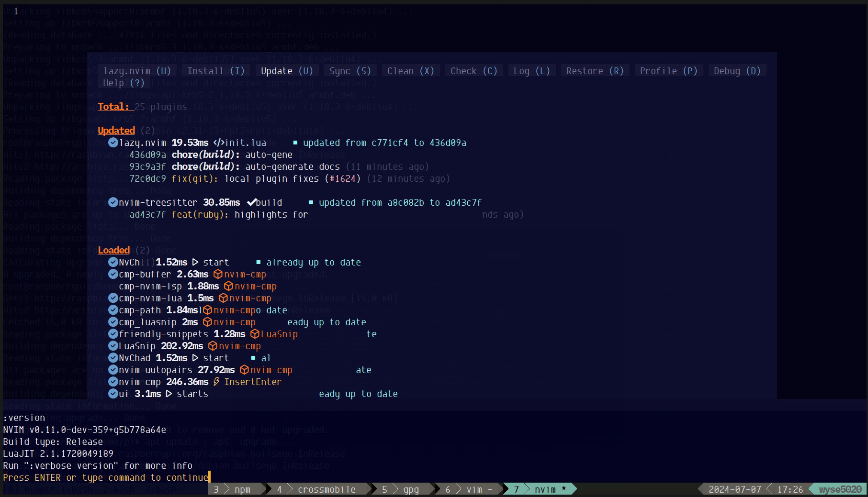Image resolution: width=868 pixels, height=497 pixels.
Task: Click the date 2024-07-07 in status bar
Action: click(734, 489)
